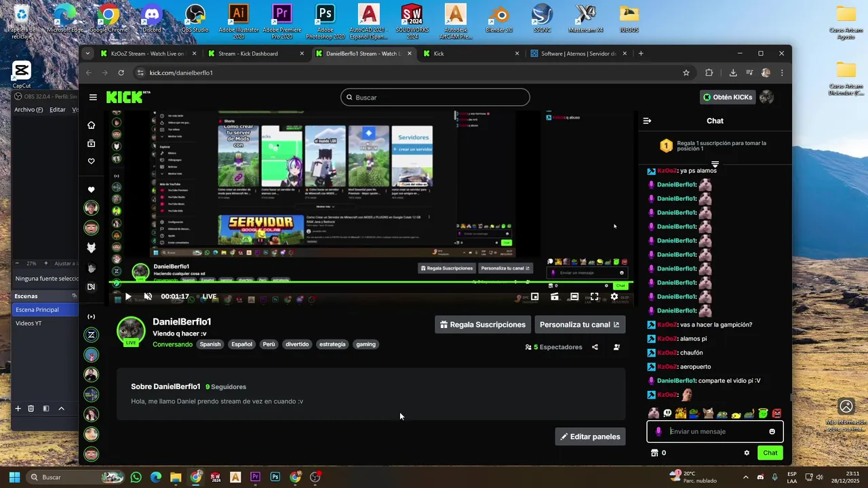Viewport: 868px width, 488px height.
Task: Undock the OBS Escenas panel
Action: (75, 296)
